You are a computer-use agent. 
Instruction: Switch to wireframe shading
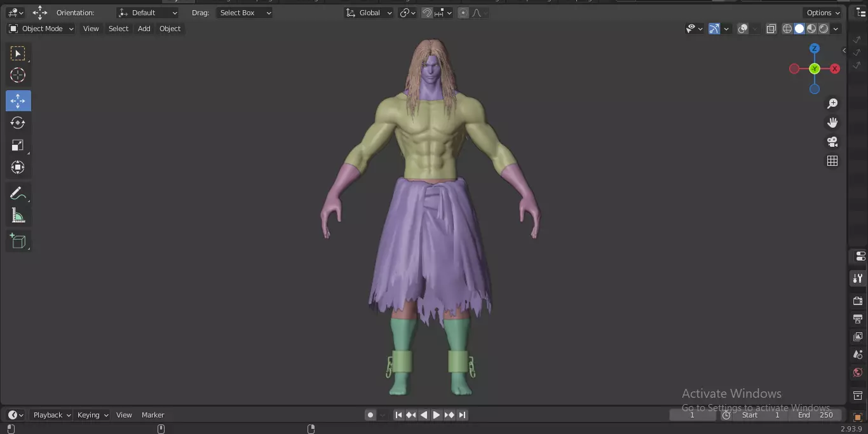point(787,29)
